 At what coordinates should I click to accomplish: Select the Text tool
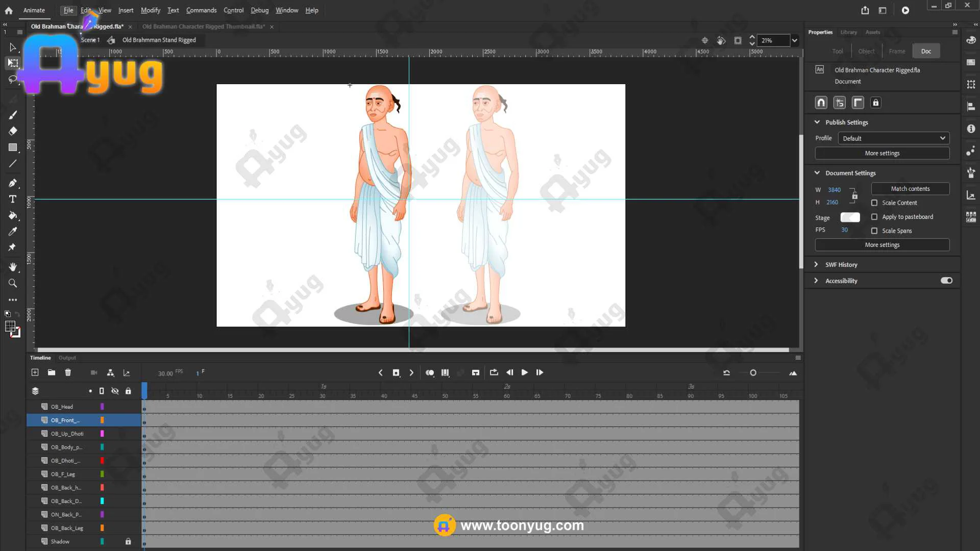click(x=13, y=199)
